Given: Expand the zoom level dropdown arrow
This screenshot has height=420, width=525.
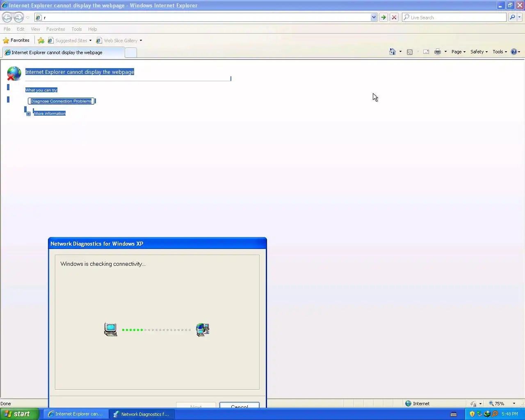Looking at the screenshot, I should click(x=514, y=404).
